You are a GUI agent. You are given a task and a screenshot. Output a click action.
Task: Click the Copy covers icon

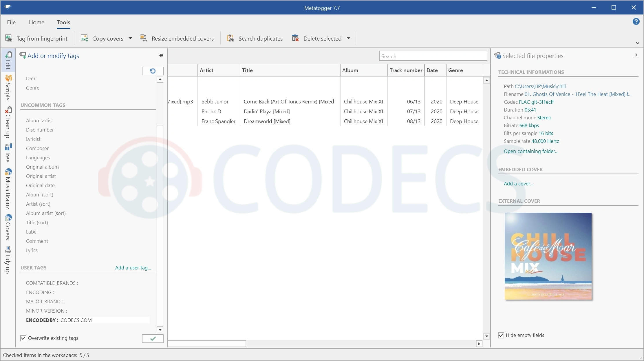tap(84, 38)
